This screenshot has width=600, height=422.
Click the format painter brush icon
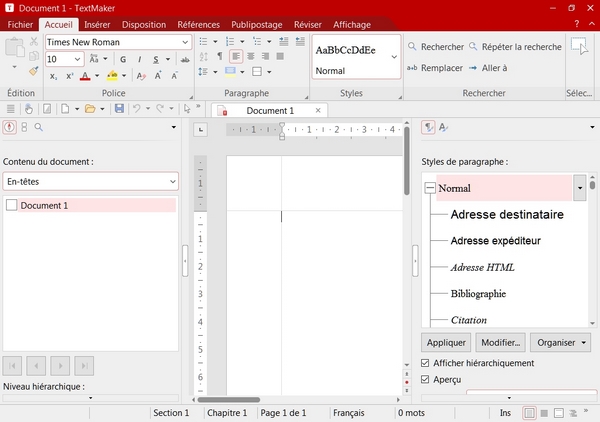[x=34, y=71]
